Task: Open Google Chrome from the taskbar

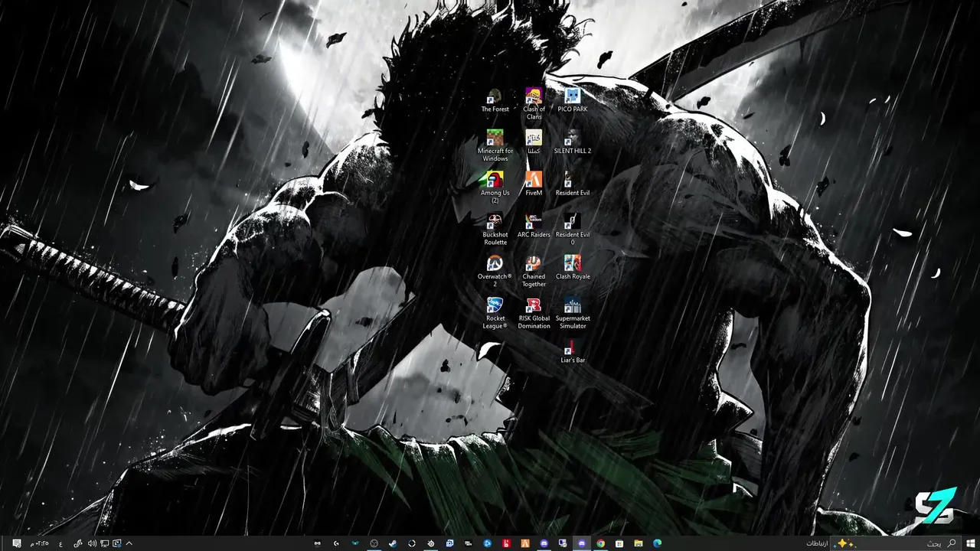Action: 600,543
